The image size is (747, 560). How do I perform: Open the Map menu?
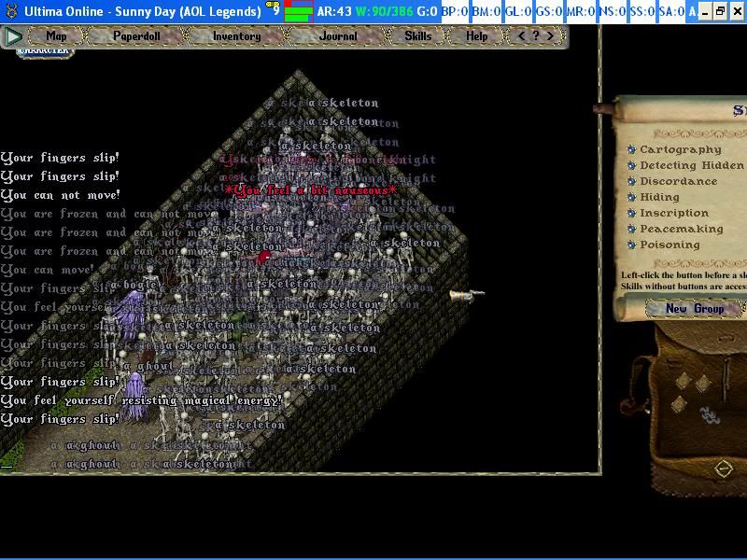point(56,36)
